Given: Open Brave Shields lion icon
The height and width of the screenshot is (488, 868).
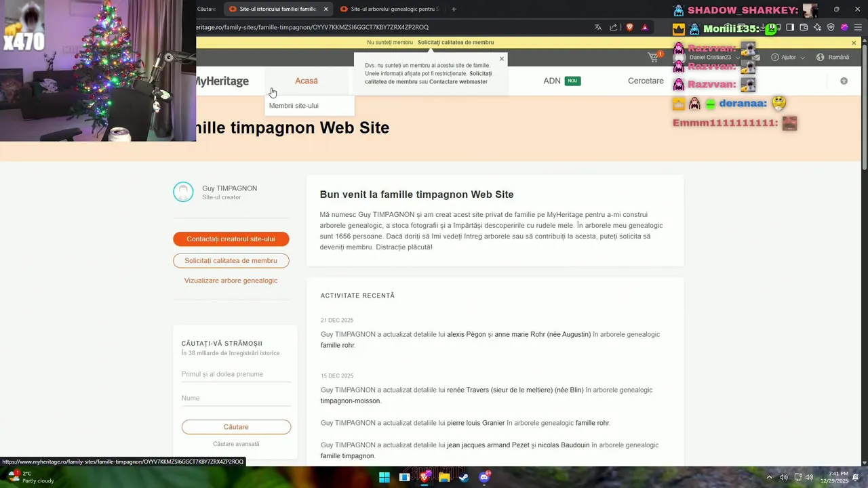Looking at the screenshot, I should [x=629, y=27].
